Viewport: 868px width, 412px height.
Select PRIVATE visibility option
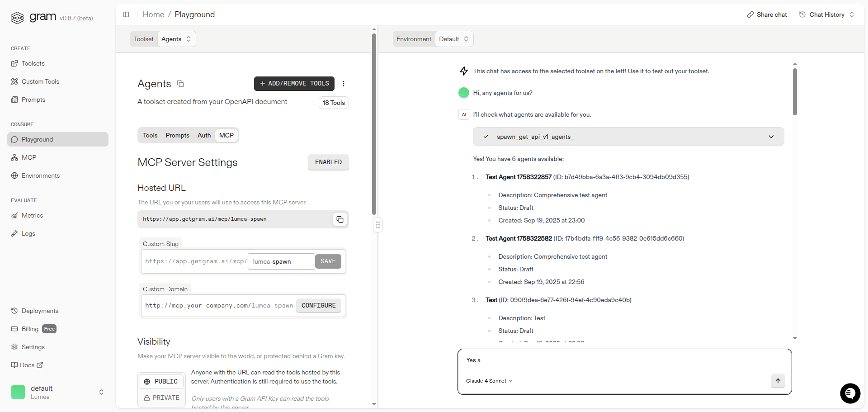(x=162, y=398)
